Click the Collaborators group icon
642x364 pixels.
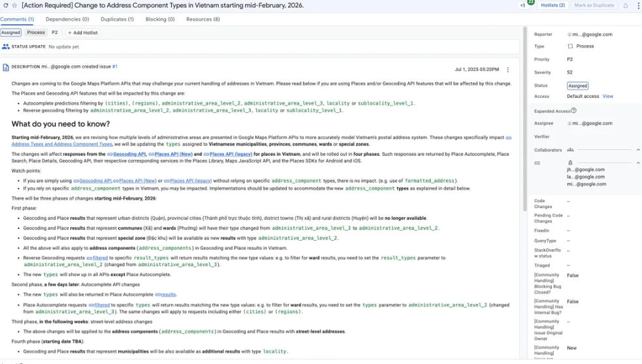[x=570, y=150]
